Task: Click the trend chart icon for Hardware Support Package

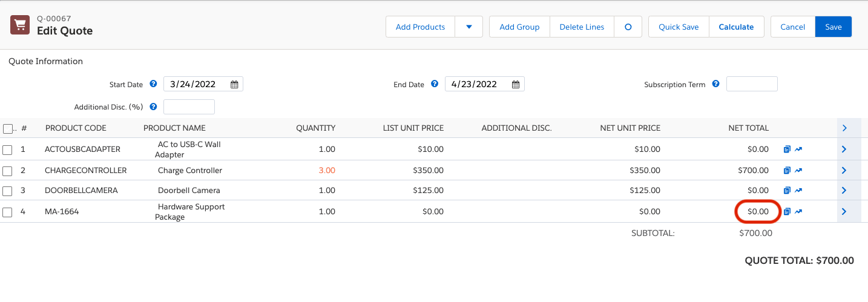Action: (x=798, y=212)
